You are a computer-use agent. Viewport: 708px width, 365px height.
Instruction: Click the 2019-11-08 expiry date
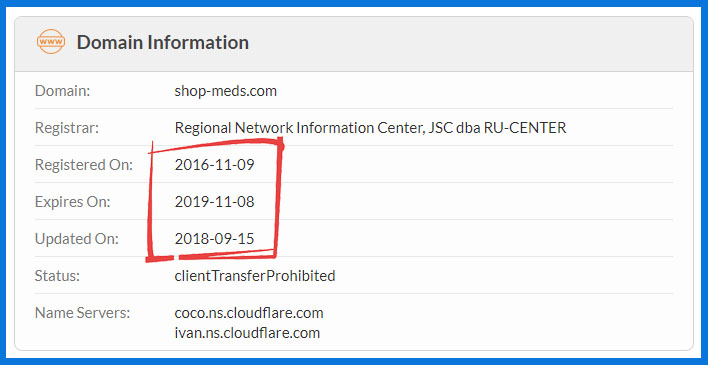214,202
